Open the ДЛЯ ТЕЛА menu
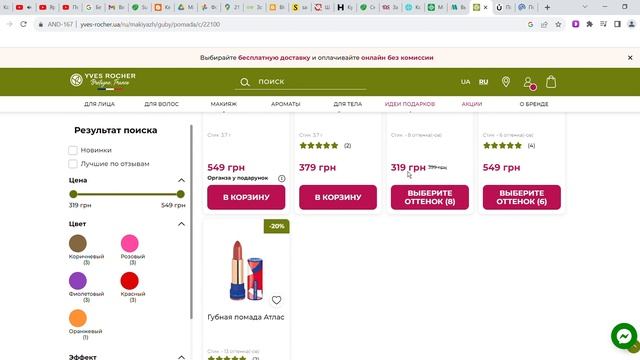640x360 pixels. (x=347, y=104)
